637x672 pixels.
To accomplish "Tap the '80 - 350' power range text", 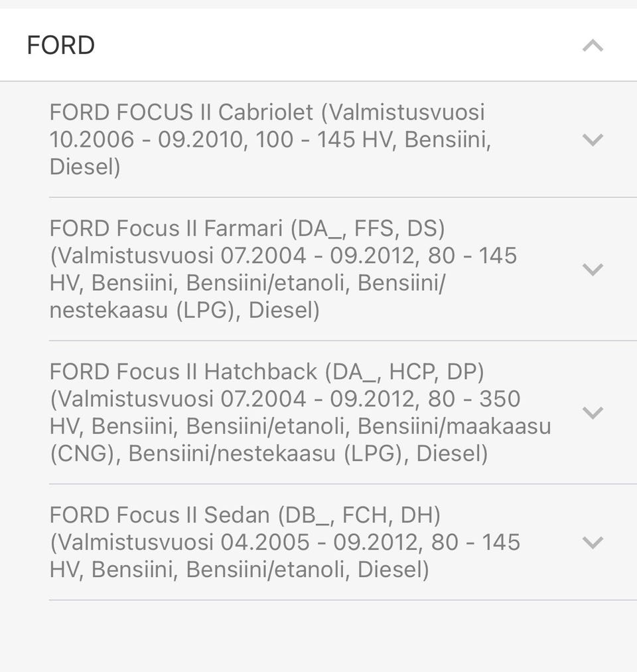I will pos(475,399).
